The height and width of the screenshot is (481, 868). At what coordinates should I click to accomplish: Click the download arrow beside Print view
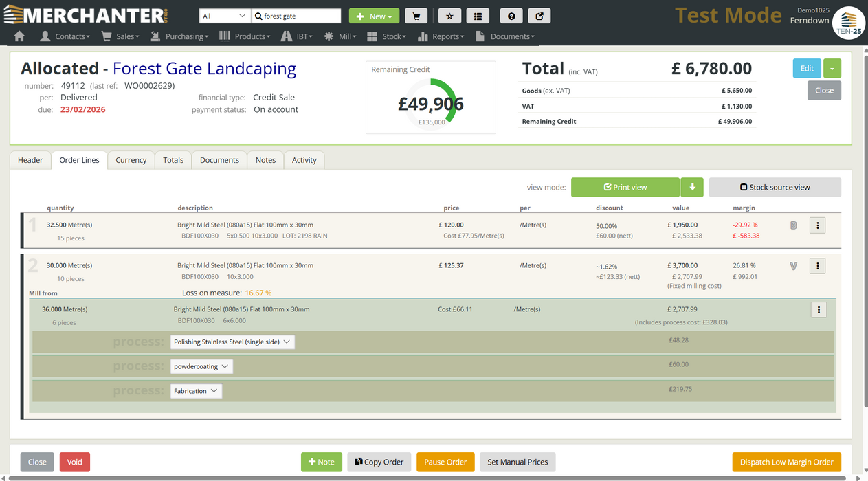click(692, 187)
